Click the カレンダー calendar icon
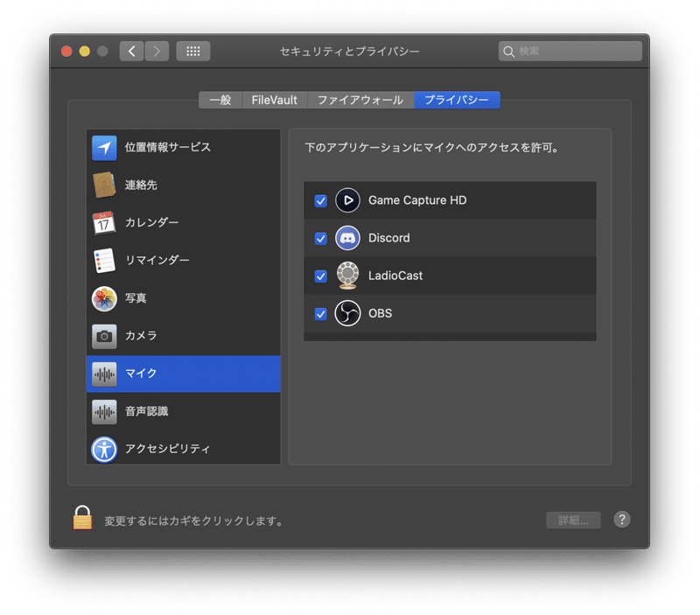Image resolution: width=700 pixels, height=615 pixels. pyautogui.click(x=104, y=223)
